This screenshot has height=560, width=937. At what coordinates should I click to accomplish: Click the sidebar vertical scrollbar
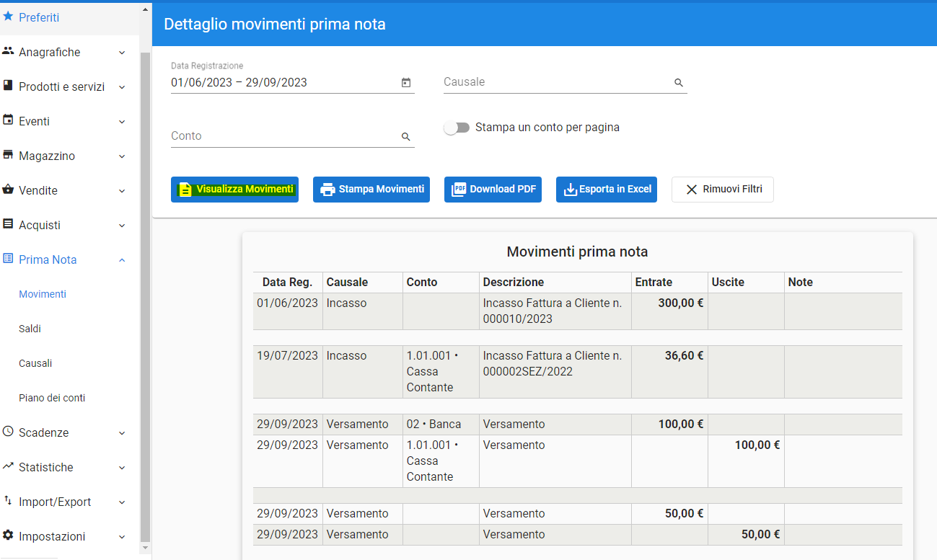pyautogui.click(x=145, y=295)
